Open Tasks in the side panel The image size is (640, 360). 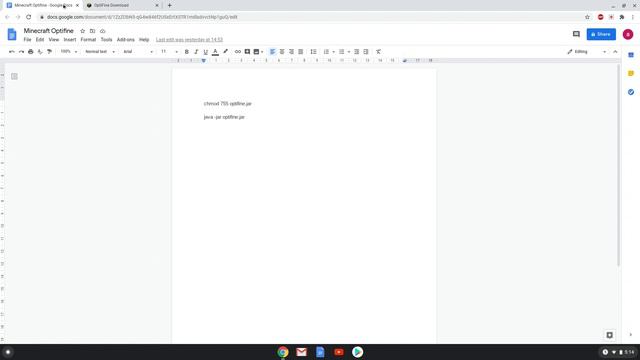[631, 92]
